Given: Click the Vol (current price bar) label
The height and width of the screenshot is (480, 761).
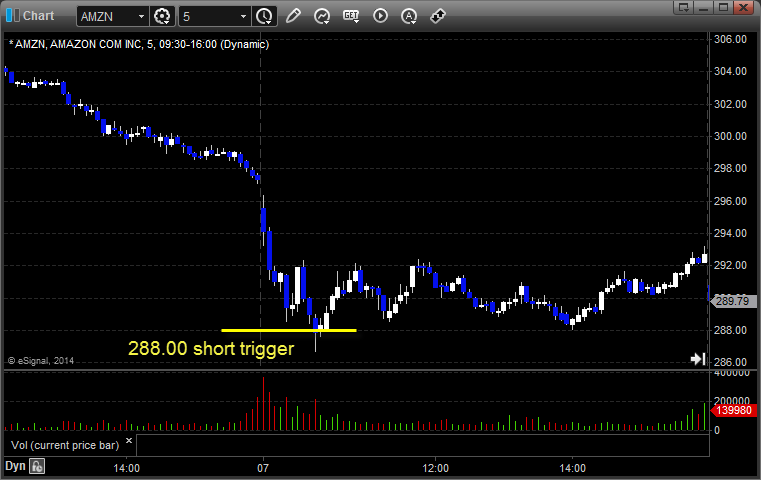Looking at the screenshot, I should 65,445.
